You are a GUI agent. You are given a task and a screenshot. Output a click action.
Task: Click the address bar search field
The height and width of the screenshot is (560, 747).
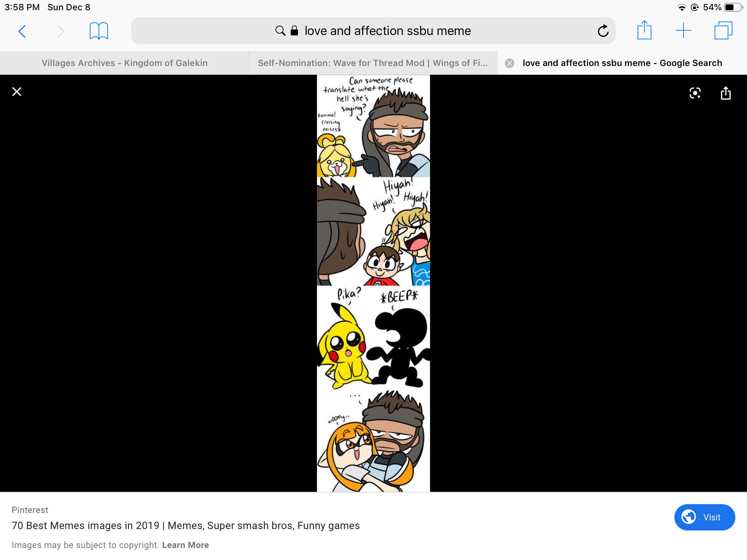(373, 31)
